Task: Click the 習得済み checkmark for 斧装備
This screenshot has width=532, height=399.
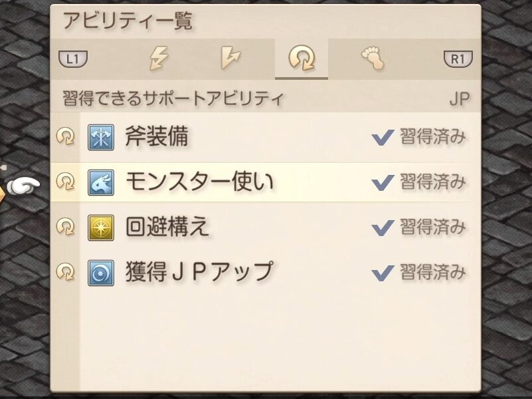Action: pos(383,138)
